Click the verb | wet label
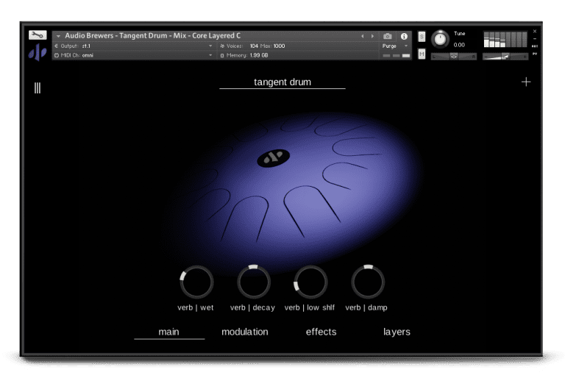 [195, 307]
